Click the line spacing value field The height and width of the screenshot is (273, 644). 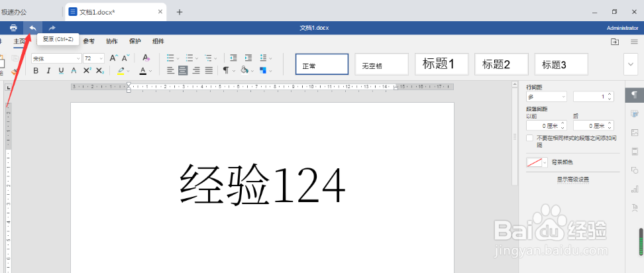(x=594, y=97)
